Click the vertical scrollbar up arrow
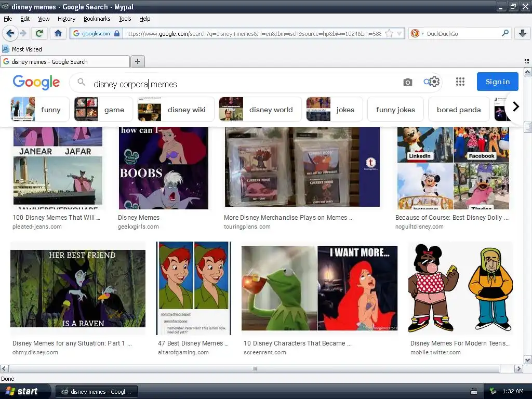 coord(528,72)
